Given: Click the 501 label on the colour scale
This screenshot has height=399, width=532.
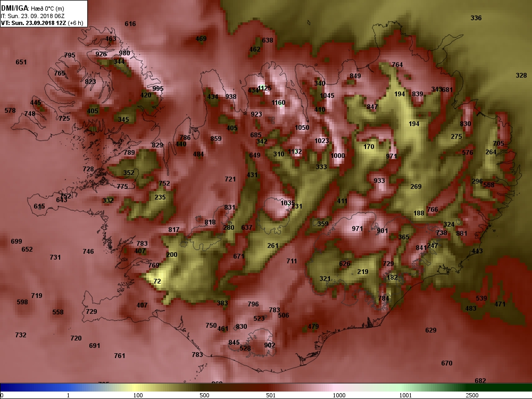Looking at the screenshot, I should click(x=271, y=395).
